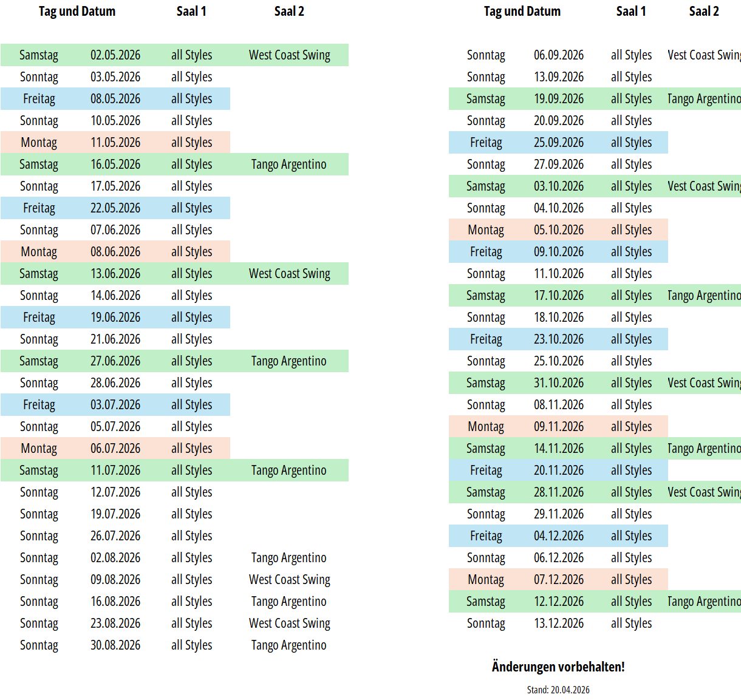Select the date 02.05.2026 cell
Viewport: 741px width, 700px height.
click(x=115, y=55)
